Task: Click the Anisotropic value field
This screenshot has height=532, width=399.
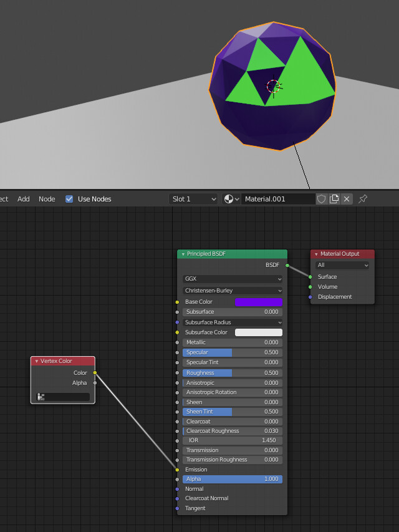Action: pos(233,383)
